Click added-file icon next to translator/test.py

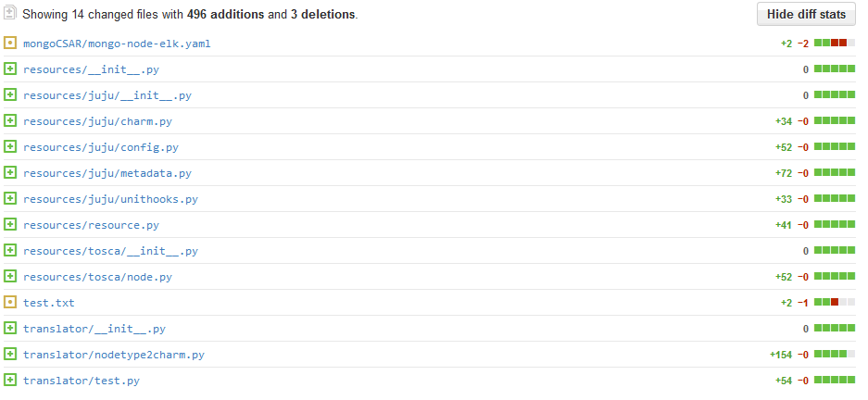(x=10, y=381)
